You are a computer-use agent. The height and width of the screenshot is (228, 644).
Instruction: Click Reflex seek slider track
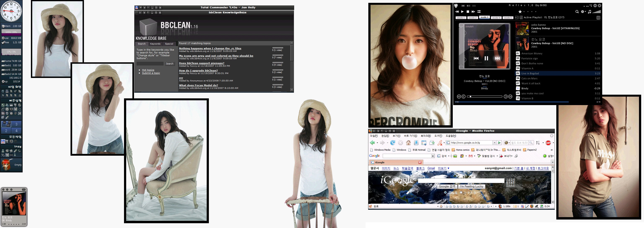[485, 97]
